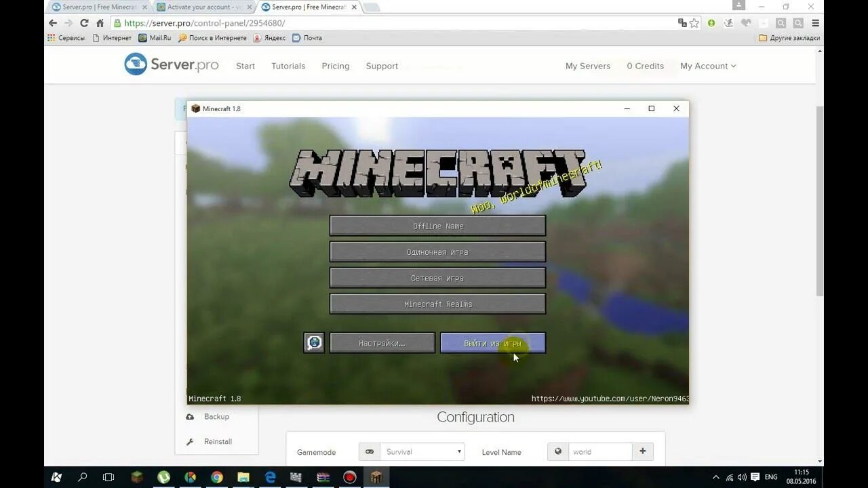Open the Tutorials nav item
Screen dimensions: 868x488
pyautogui.click(x=288, y=66)
